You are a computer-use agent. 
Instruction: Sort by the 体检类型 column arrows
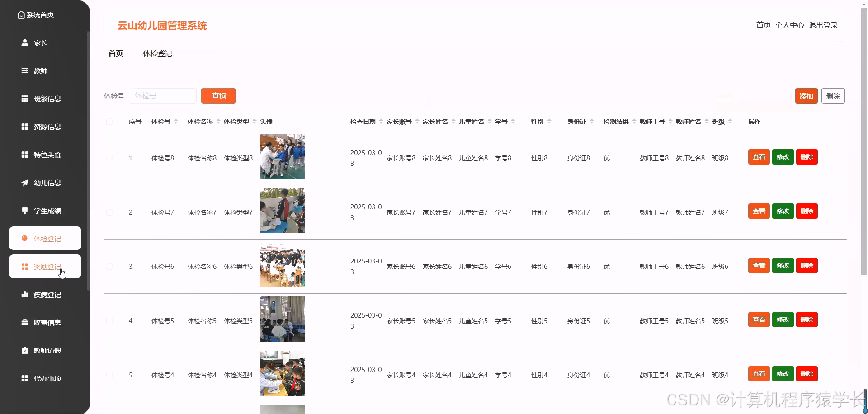point(255,122)
